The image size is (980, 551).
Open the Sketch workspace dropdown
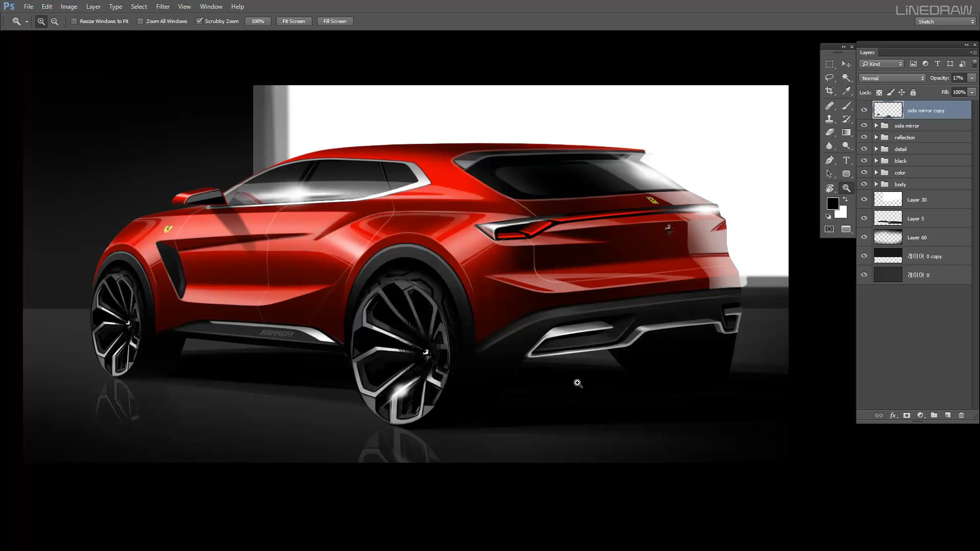coord(945,21)
